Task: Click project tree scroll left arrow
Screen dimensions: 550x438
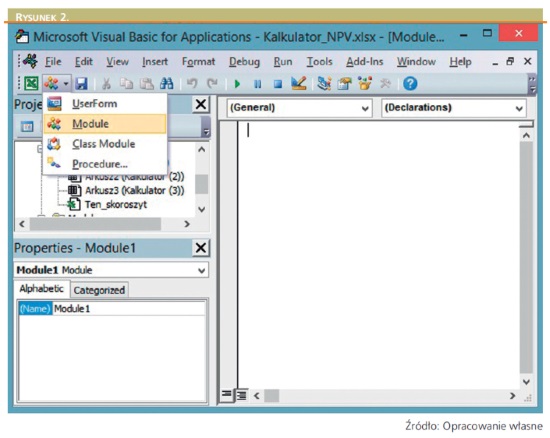Action: [x=22, y=224]
